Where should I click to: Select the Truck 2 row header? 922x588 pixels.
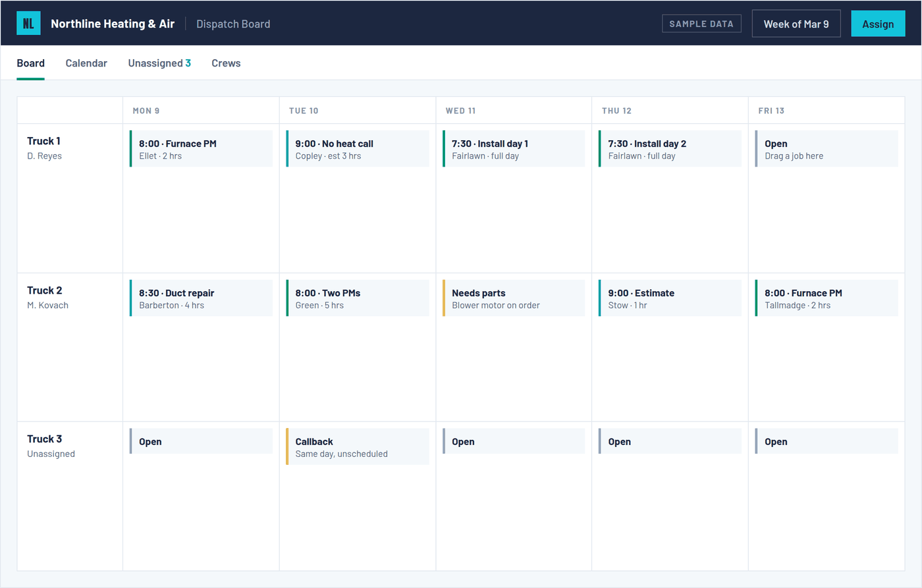point(70,347)
